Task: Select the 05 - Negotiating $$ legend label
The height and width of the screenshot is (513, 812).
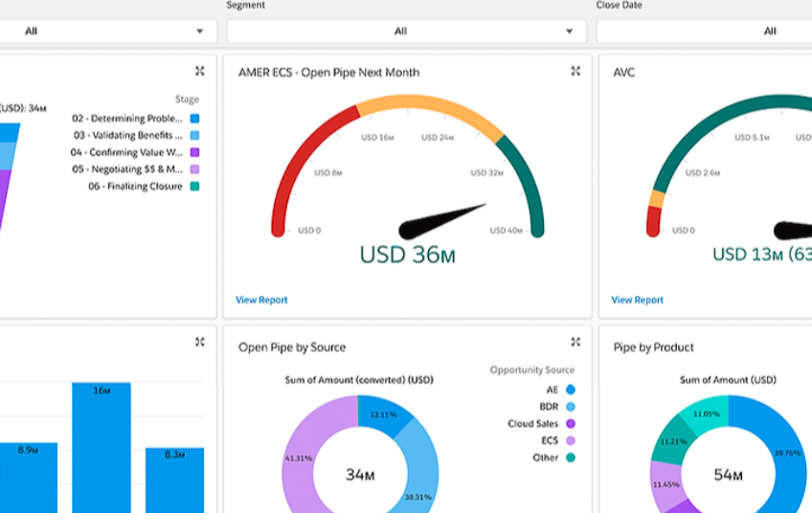Action: [x=127, y=169]
